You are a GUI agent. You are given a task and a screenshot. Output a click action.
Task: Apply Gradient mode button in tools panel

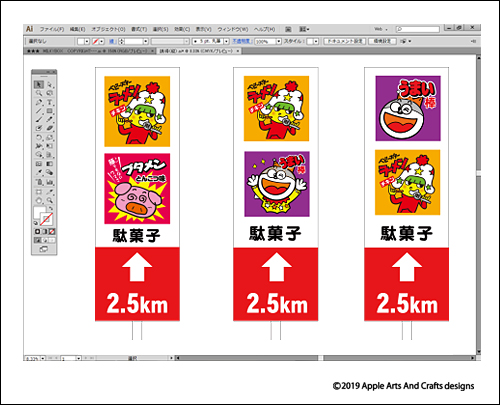coord(45,231)
